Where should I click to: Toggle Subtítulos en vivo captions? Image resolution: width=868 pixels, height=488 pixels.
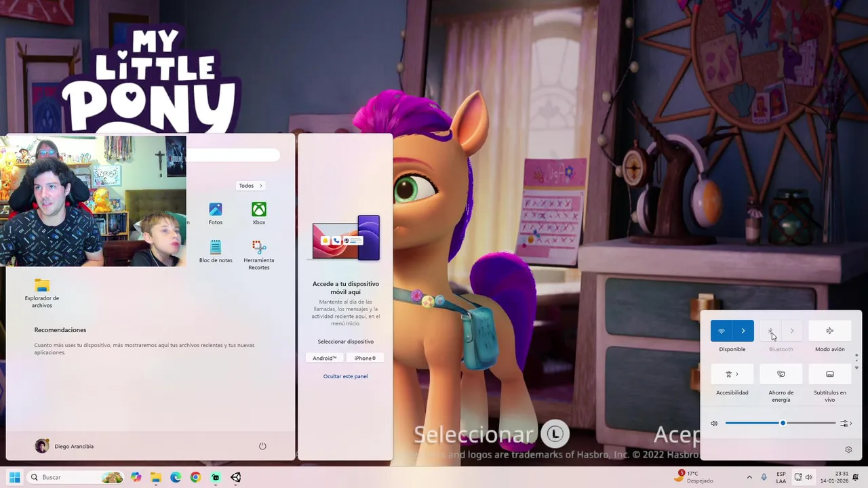830,374
